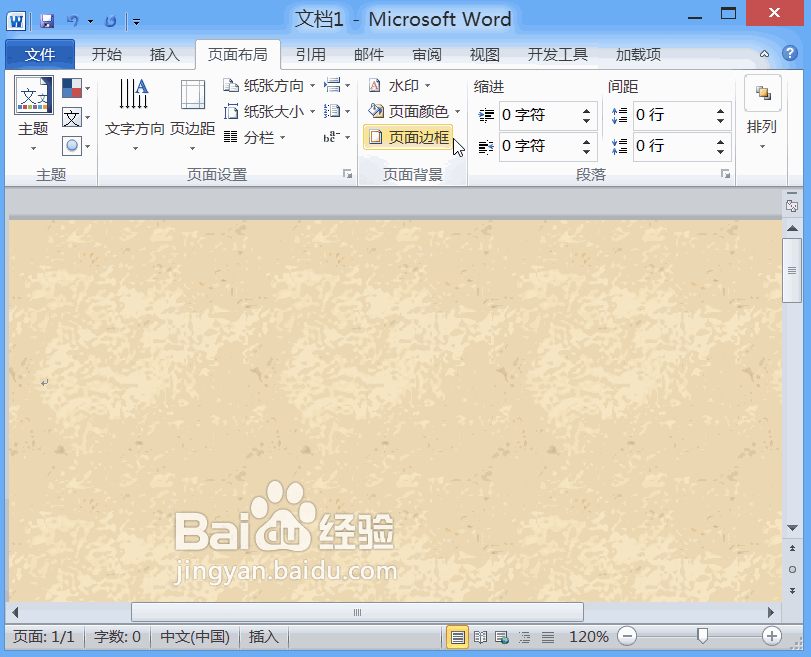Click the line numbers icon

click(337, 111)
